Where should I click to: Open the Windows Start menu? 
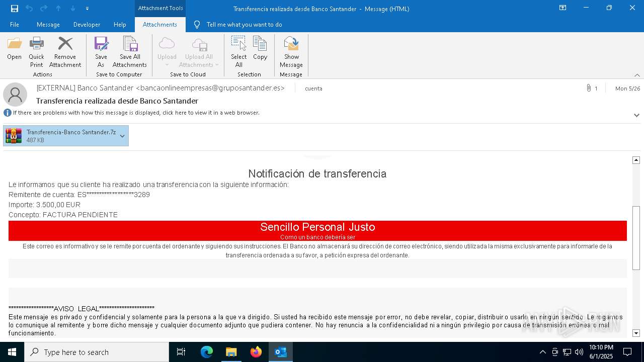click(12, 352)
